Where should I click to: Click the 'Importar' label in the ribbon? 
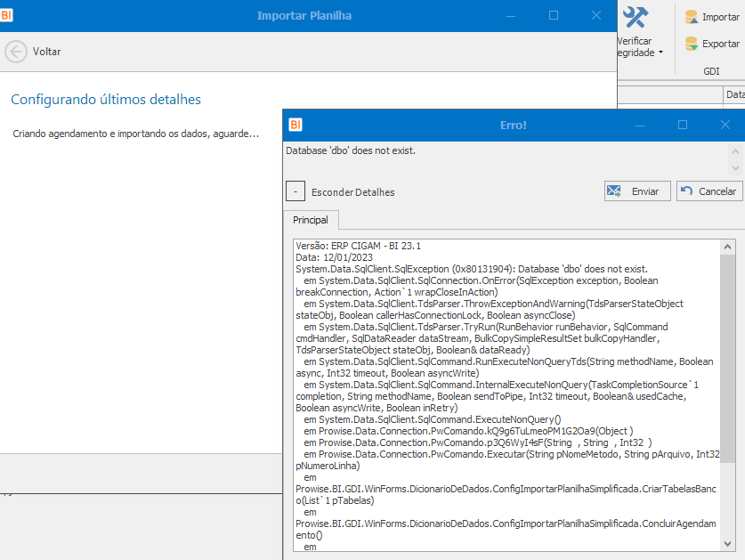tap(721, 17)
